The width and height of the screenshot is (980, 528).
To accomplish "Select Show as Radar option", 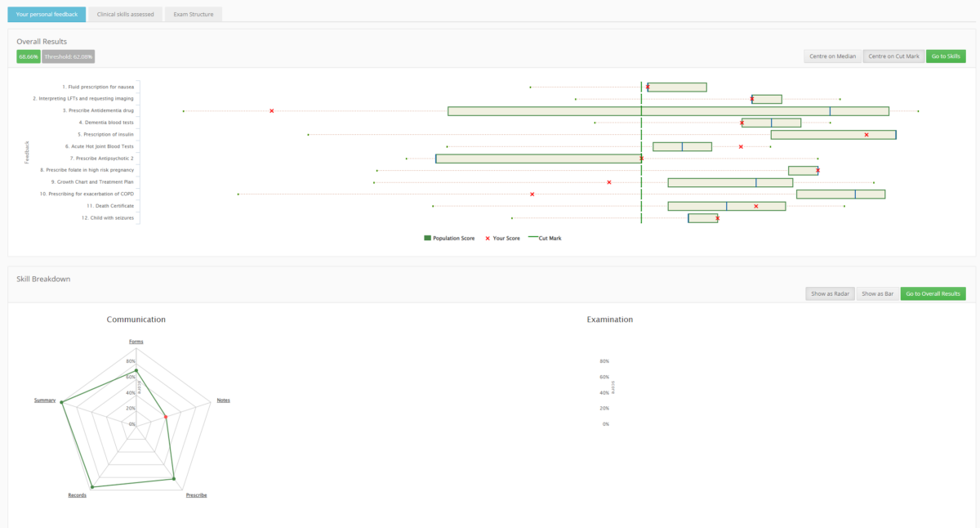I will pyautogui.click(x=830, y=293).
